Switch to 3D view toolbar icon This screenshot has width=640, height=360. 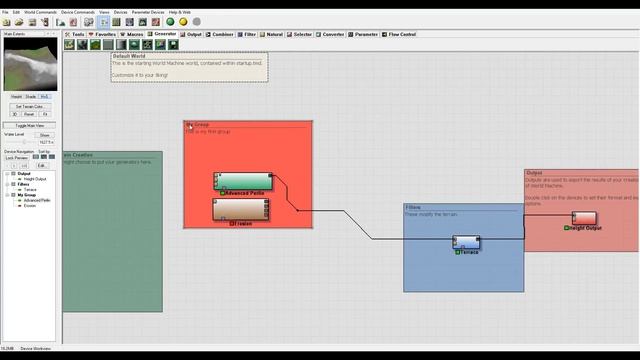(143, 22)
